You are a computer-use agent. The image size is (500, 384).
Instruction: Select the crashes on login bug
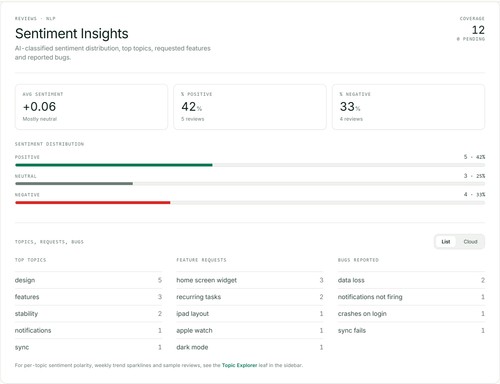411,314
